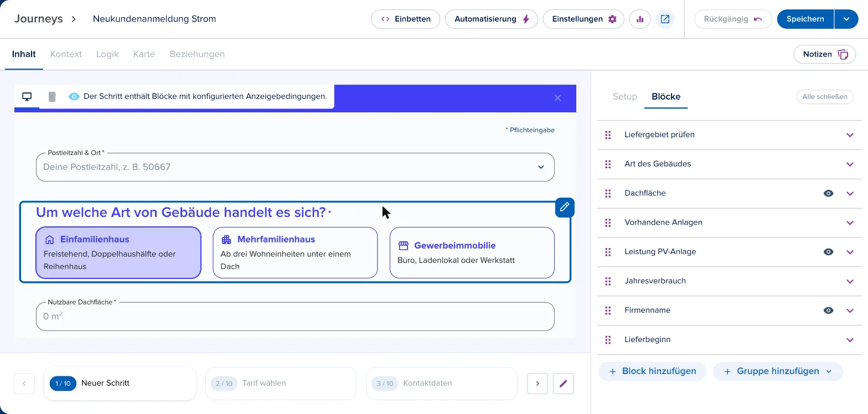Toggle eye icon on Dachfläche block
The image size is (868, 414).
click(829, 193)
